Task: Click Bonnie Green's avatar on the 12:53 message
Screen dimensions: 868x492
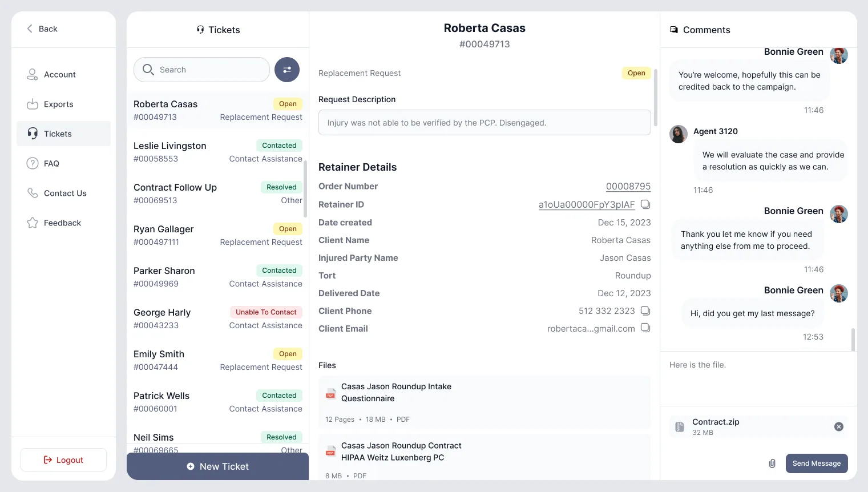Action: pyautogui.click(x=839, y=293)
